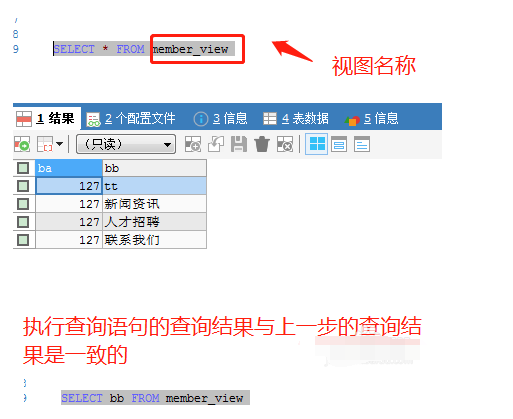
Task: Switch to the 2 个配置文件 tab
Action: [131, 119]
